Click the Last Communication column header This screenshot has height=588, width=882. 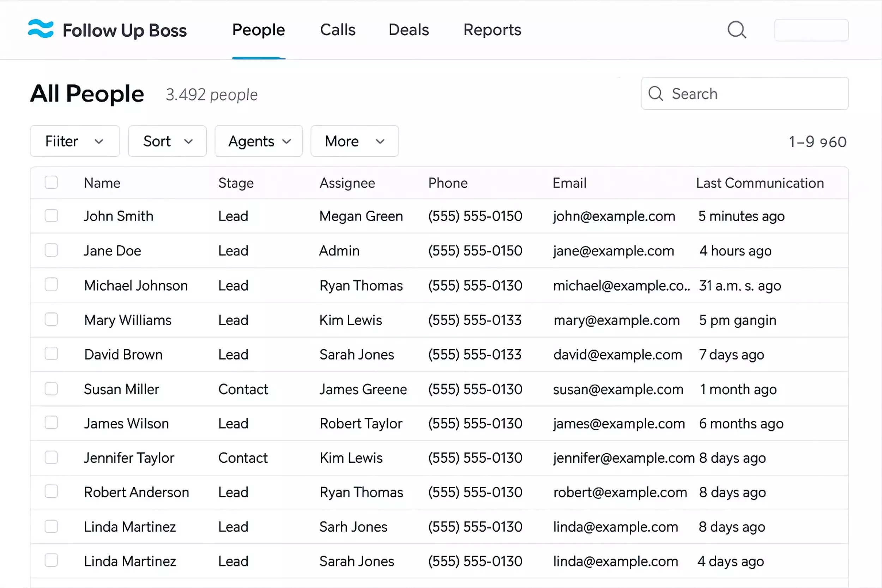pyautogui.click(x=760, y=183)
